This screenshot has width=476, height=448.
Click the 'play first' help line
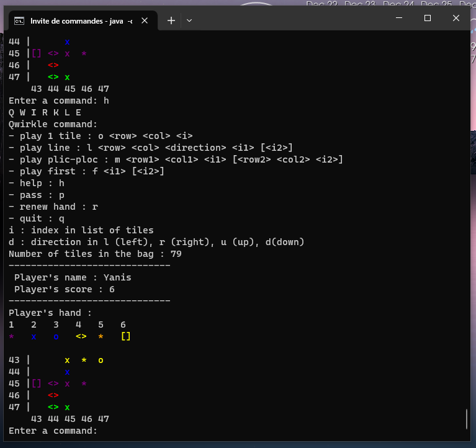tap(86, 171)
